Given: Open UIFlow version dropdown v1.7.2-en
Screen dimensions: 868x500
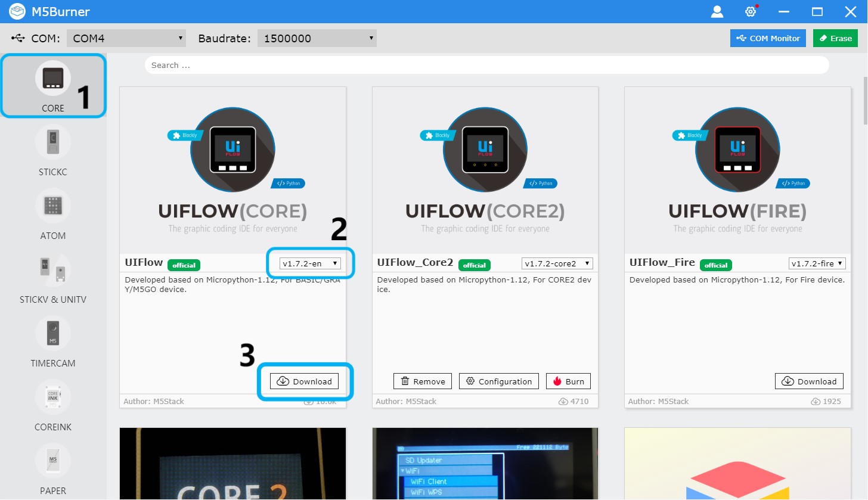Looking at the screenshot, I should [310, 263].
